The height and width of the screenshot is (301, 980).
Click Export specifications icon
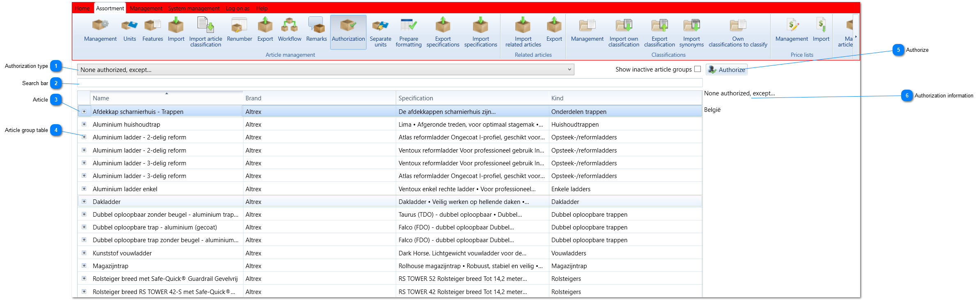click(x=443, y=32)
